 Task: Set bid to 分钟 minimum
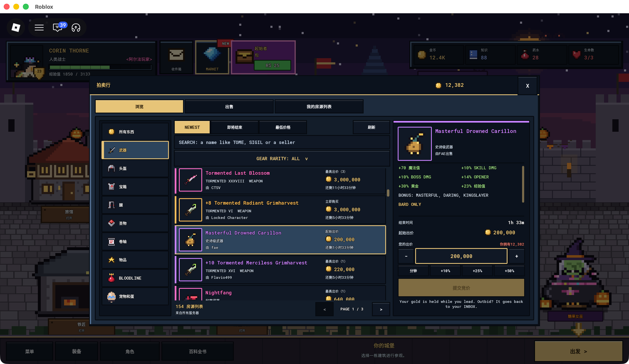coord(413,271)
